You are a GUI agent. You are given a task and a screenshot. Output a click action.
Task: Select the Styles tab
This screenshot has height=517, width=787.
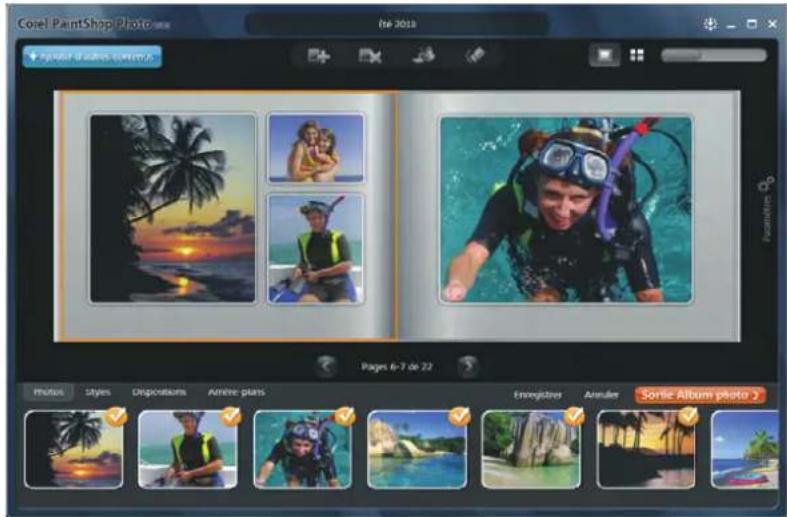(x=98, y=392)
